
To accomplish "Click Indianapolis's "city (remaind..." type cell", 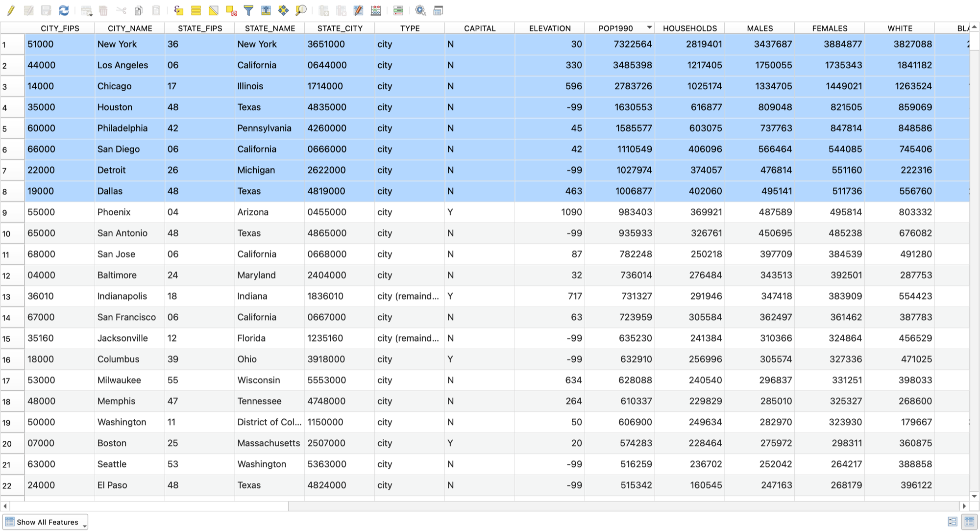I will click(x=410, y=296).
